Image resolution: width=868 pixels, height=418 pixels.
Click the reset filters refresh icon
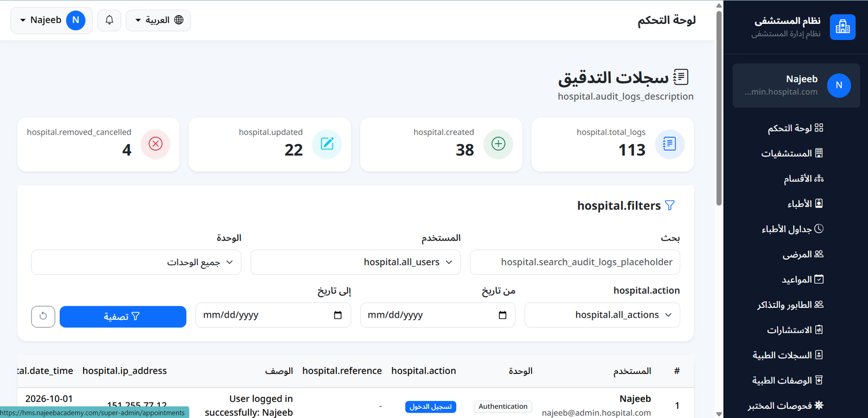(x=43, y=317)
